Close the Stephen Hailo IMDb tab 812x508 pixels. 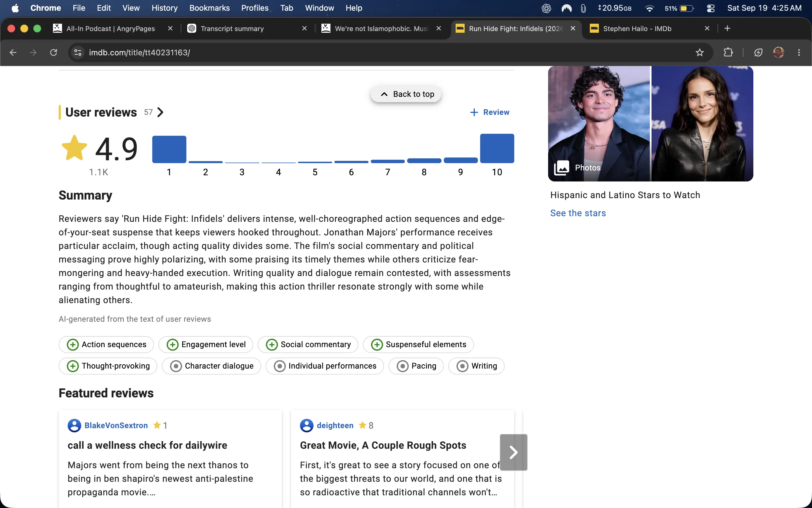pyautogui.click(x=707, y=29)
